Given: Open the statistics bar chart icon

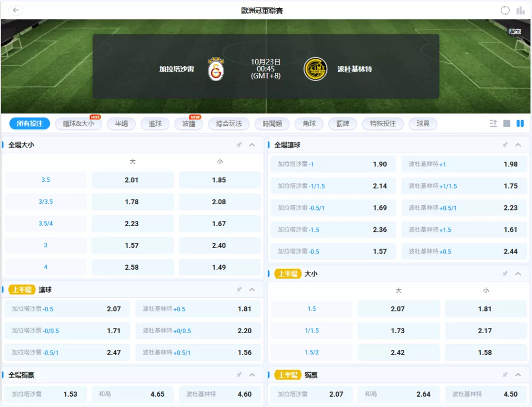Looking at the screenshot, I should pos(520,10).
